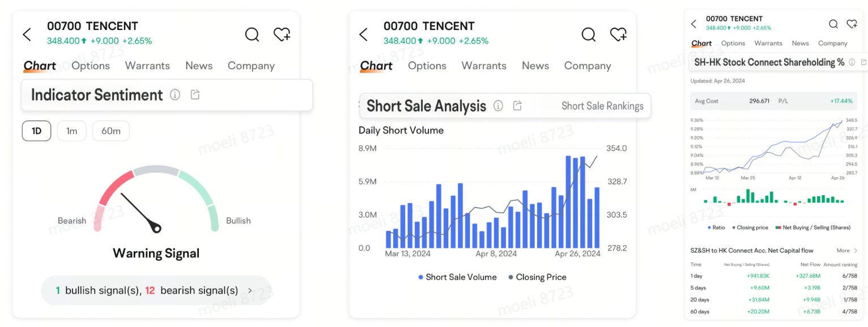
Task: Open Short Sale Rankings
Action: pyautogui.click(x=602, y=106)
